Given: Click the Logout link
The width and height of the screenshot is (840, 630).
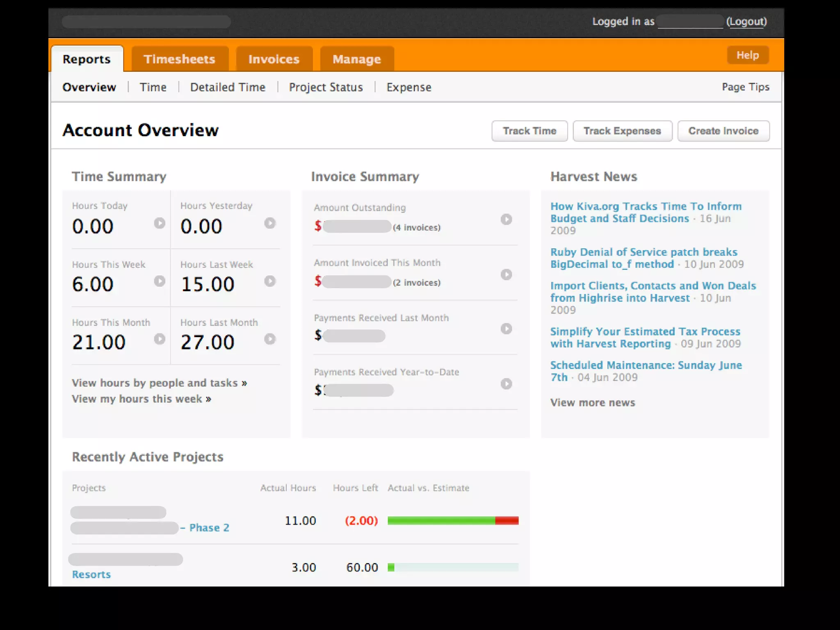Looking at the screenshot, I should (746, 22).
